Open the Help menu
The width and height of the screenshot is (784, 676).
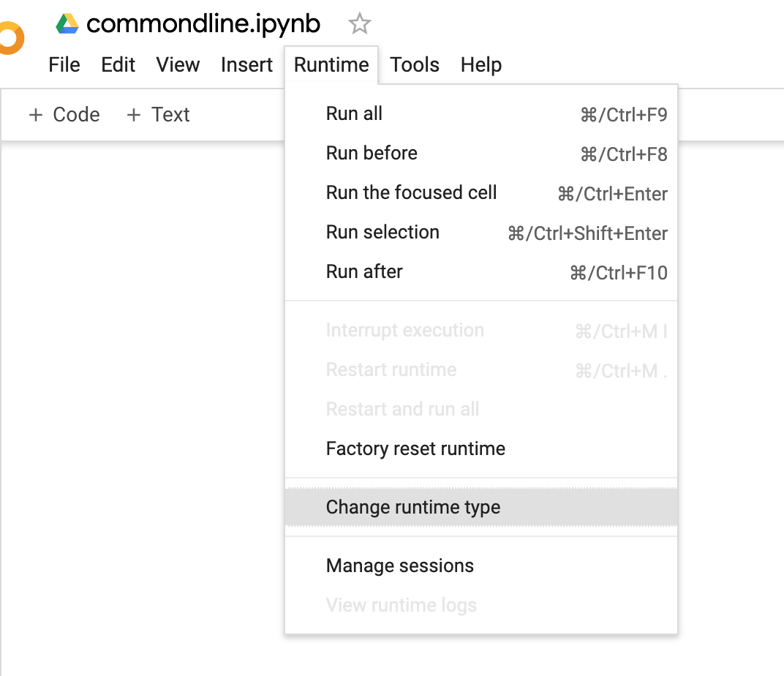point(481,65)
